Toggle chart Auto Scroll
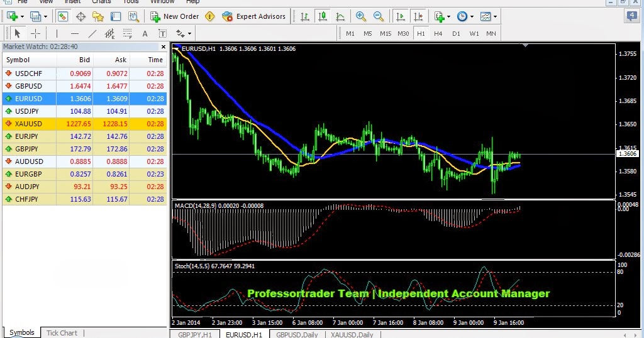This screenshot has height=338, width=644. coord(400,16)
